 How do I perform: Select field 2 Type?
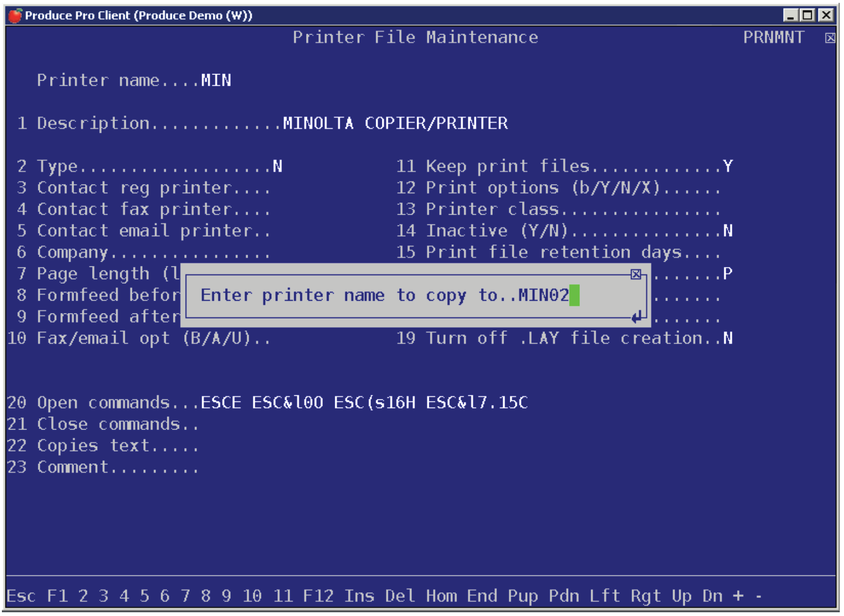tap(150, 166)
